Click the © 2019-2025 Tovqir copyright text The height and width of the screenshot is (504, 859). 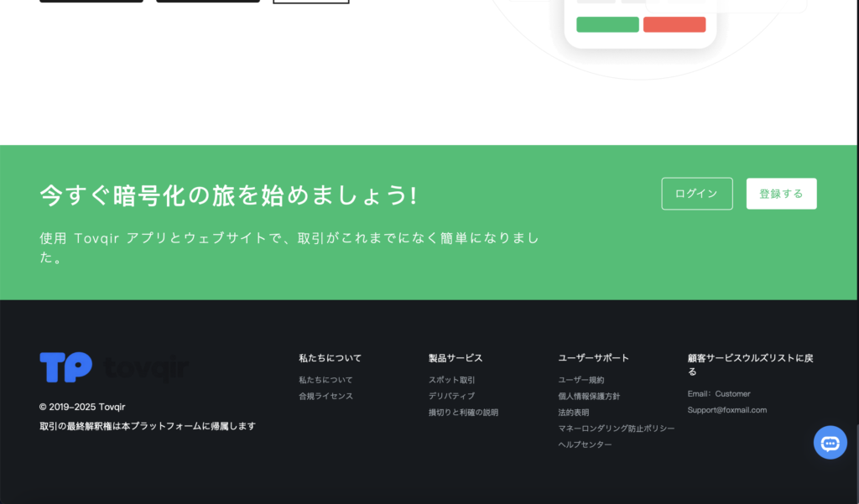coord(82,407)
